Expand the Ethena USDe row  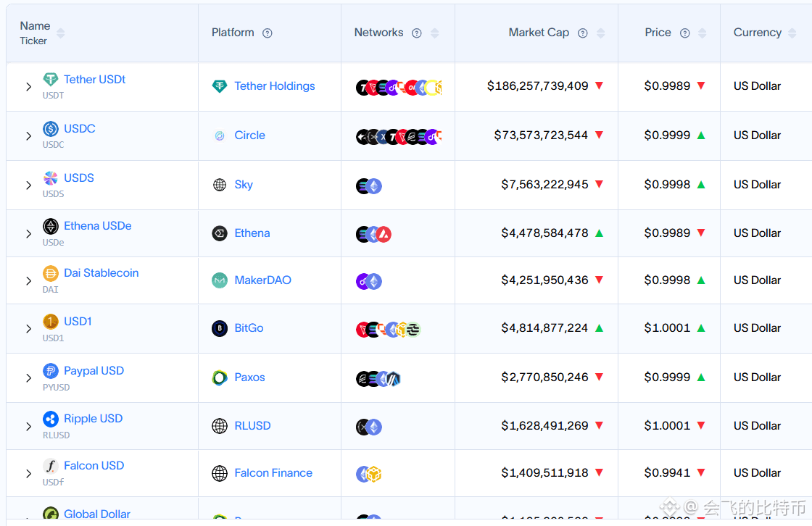tap(28, 234)
